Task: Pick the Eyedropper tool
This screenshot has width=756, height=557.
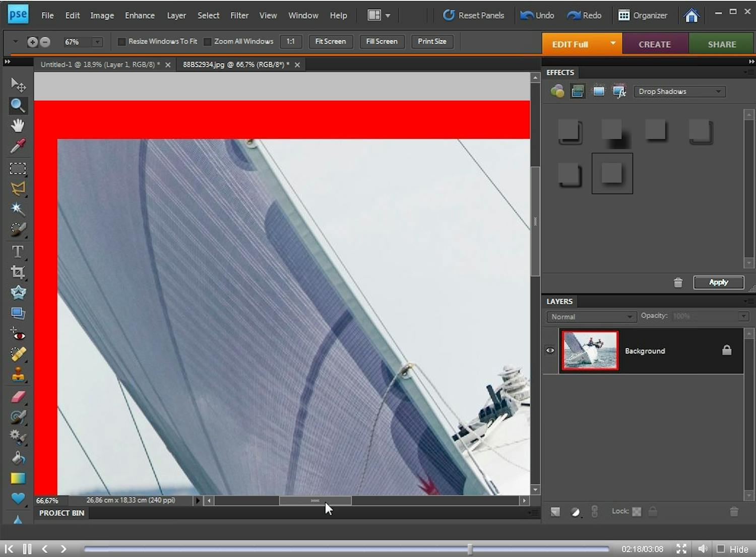Action: point(18,146)
